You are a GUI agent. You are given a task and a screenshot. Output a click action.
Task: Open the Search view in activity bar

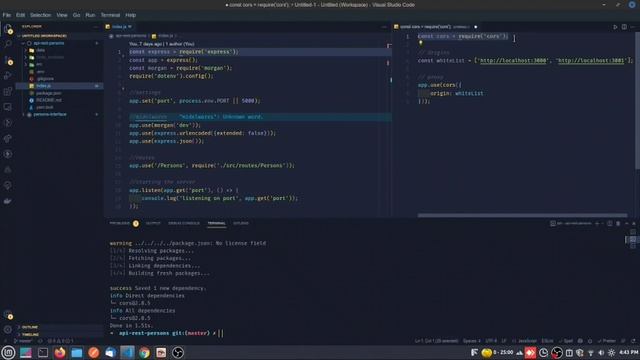[x=8, y=44]
